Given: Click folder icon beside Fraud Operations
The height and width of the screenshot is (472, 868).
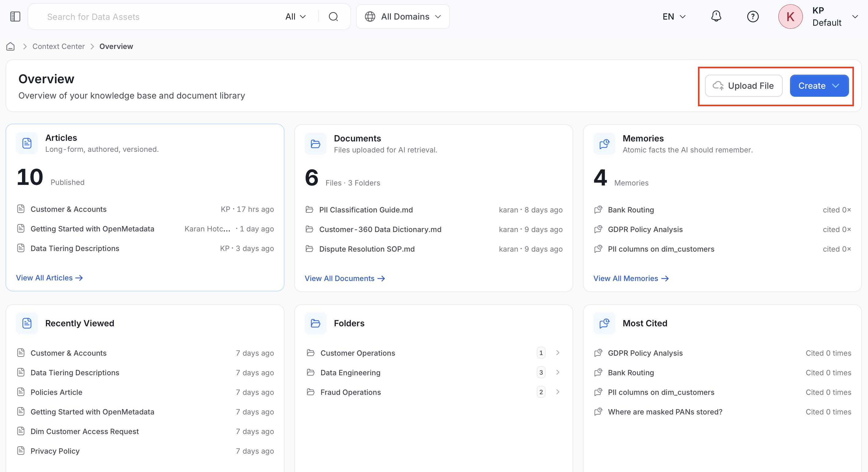Looking at the screenshot, I should point(311,392).
